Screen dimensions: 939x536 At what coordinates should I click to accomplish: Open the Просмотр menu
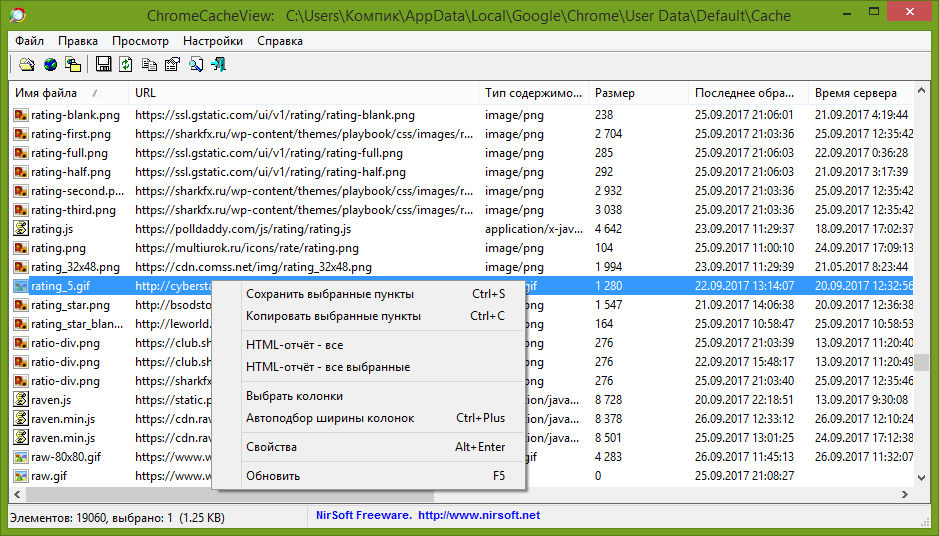click(140, 41)
